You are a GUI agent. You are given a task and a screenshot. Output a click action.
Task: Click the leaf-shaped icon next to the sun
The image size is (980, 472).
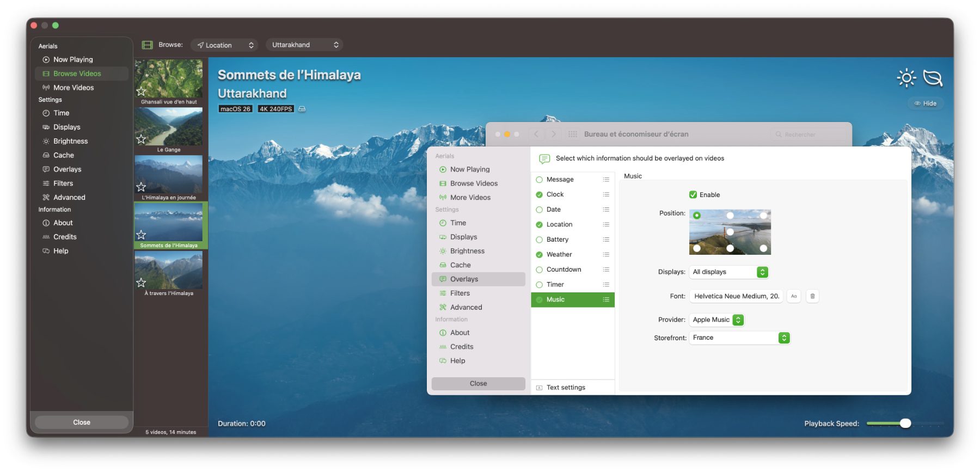point(933,78)
